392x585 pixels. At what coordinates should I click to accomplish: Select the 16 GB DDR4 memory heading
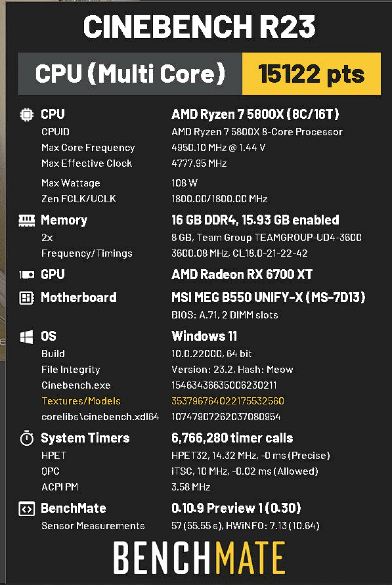(x=255, y=220)
